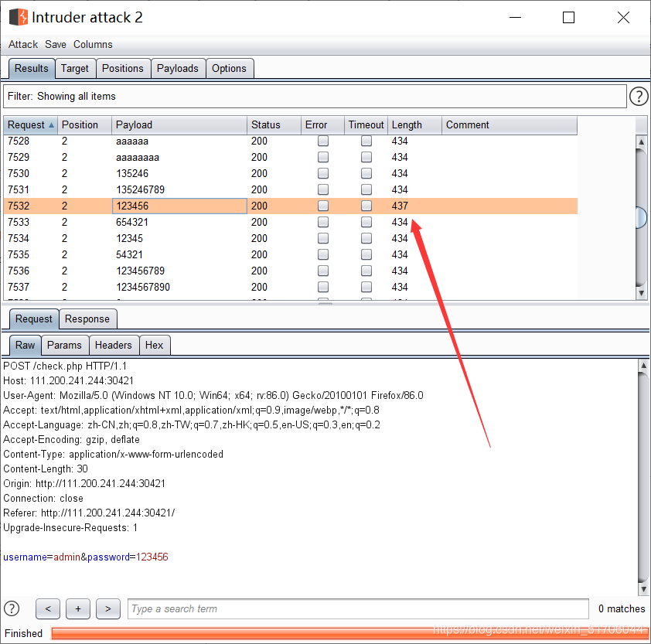The image size is (651, 644).
Task: Select the row with payload 1234567890
Action: (291, 287)
